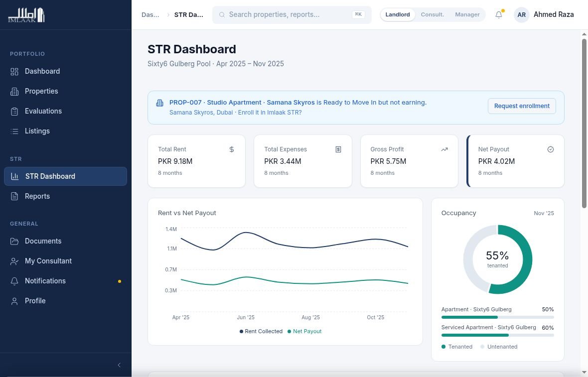Viewport: 588px width, 377px height.
Task: Toggle the Untenanted legend entry
Action: click(499, 347)
